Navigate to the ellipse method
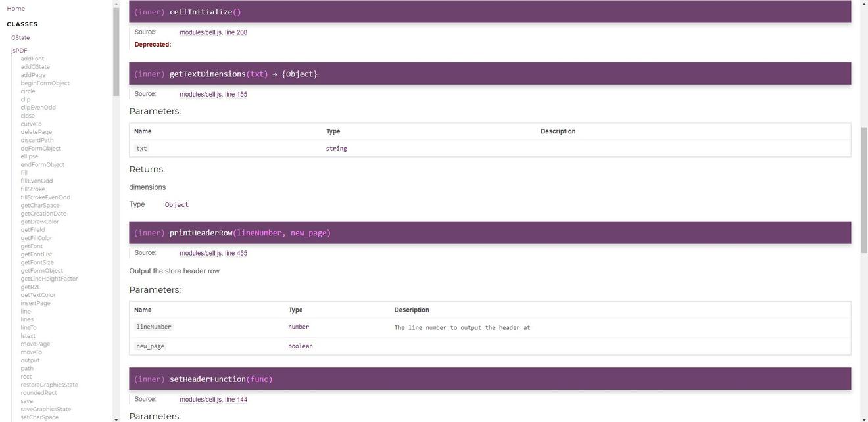 (28, 156)
